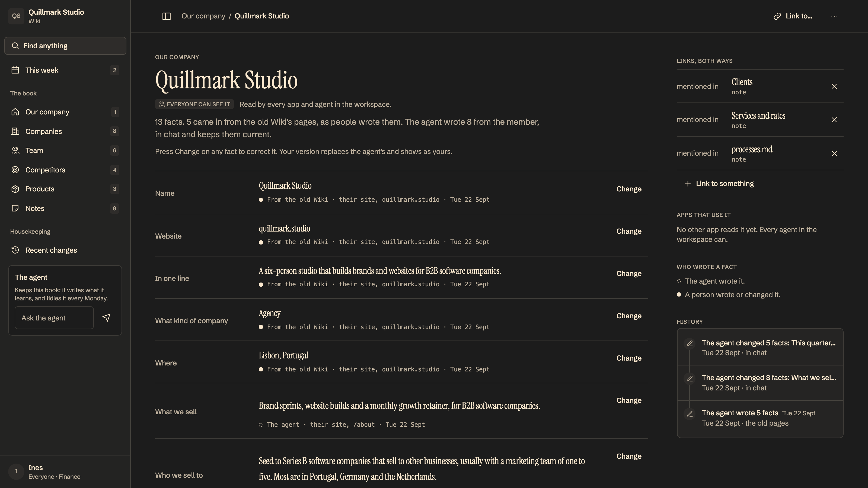Open the Team section
Screen dimensions: 868x488
[65, 150]
